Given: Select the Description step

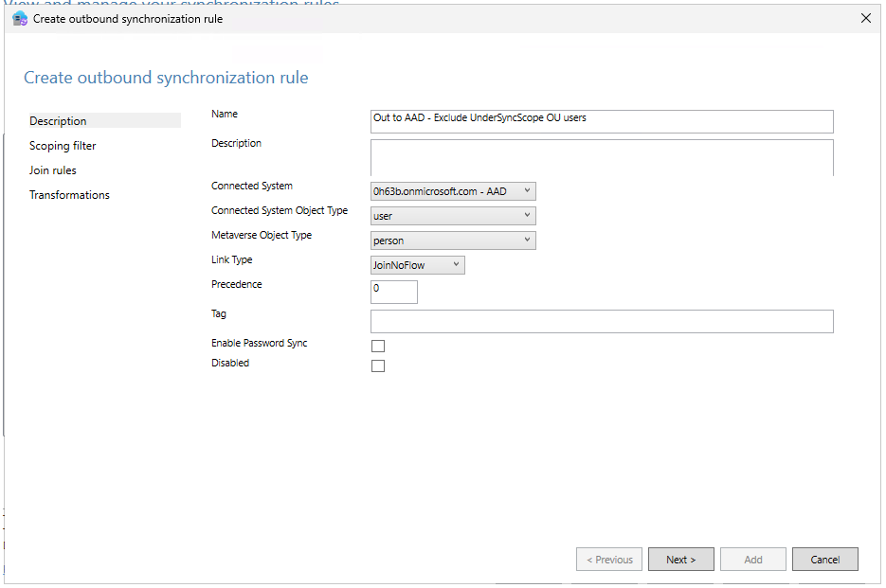Looking at the screenshot, I should [x=58, y=120].
